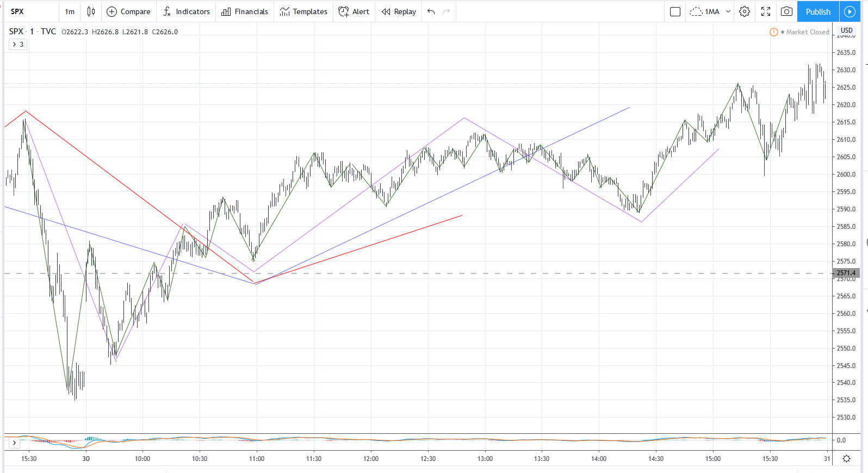
Task: Open the 1m interval selector
Action: pos(70,11)
